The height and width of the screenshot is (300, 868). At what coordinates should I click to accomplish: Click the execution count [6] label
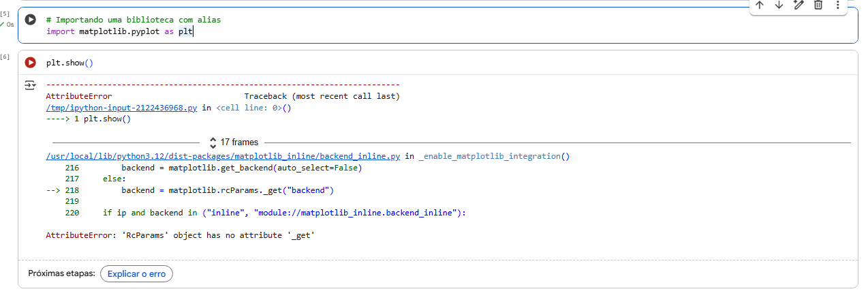click(x=5, y=56)
